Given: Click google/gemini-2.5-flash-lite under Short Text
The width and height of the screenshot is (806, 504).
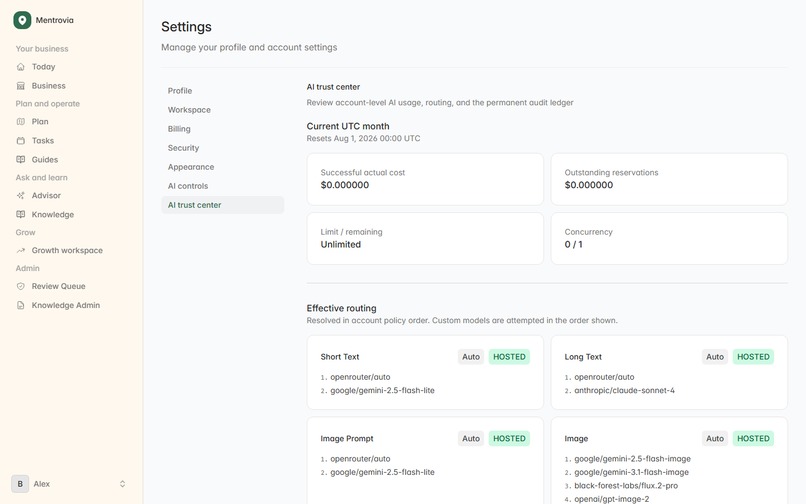Looking at the screenshot, I should 382,391.
